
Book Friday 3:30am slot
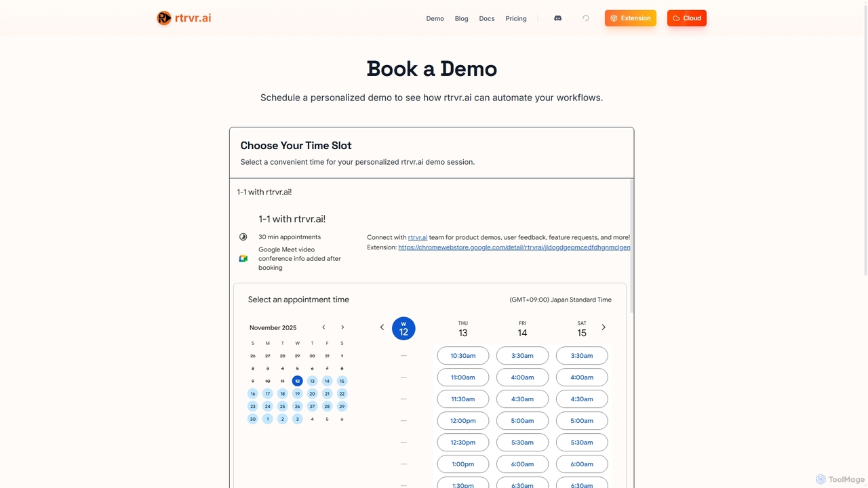[x=522, y=356]
